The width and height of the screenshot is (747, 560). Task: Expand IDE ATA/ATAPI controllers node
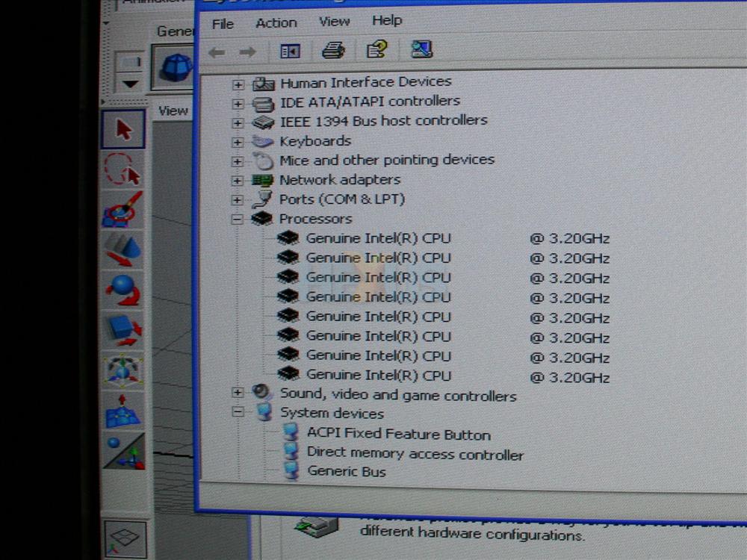click(238, 104)
